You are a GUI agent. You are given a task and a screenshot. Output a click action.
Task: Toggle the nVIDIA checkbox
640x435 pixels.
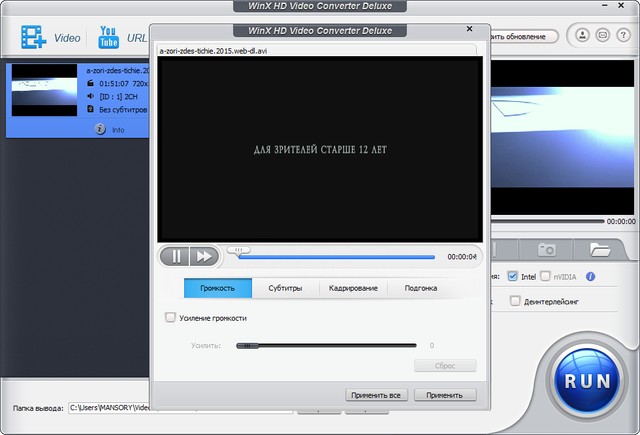coord(545,276)
